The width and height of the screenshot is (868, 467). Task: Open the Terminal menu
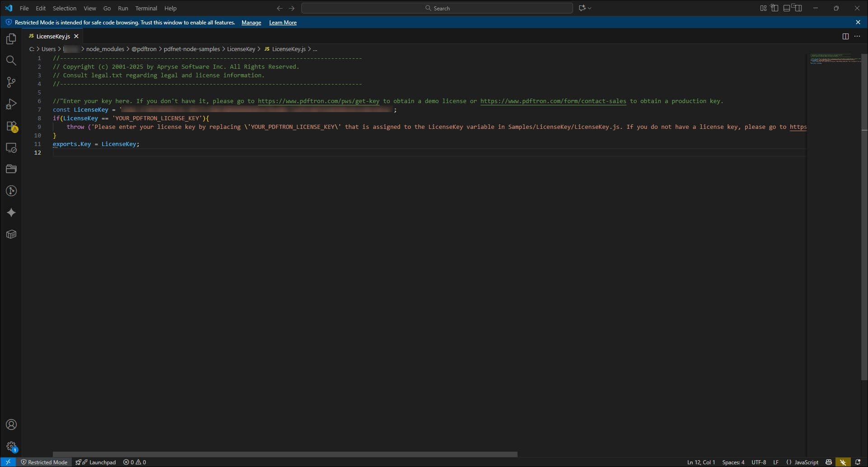(146, 8)
